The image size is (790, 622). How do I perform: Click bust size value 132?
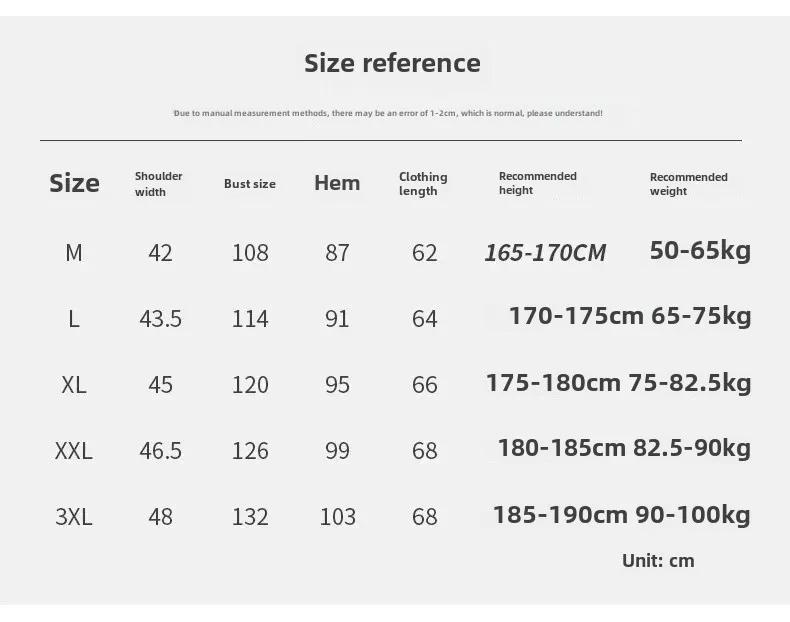pyautogui.click(x=250, y=517)
